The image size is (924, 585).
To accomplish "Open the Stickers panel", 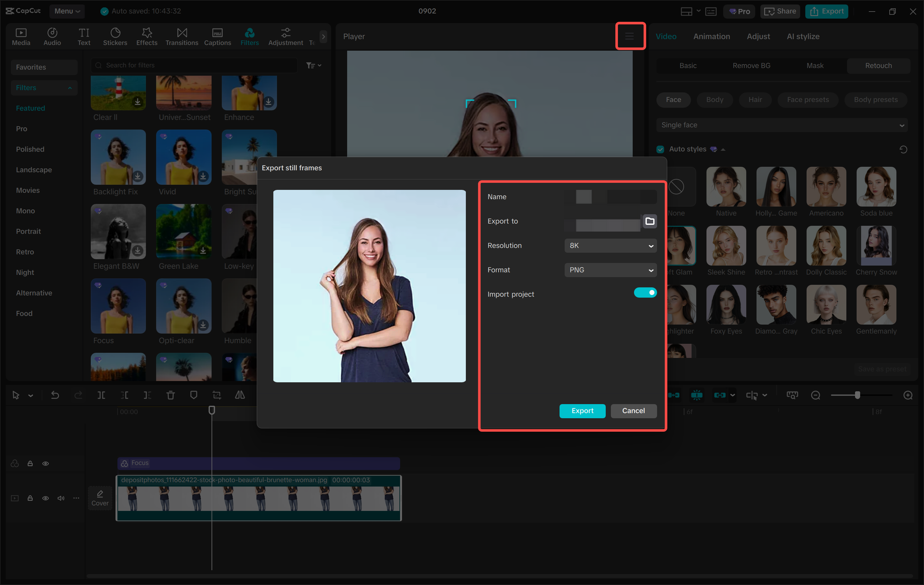I will point(115,37).
